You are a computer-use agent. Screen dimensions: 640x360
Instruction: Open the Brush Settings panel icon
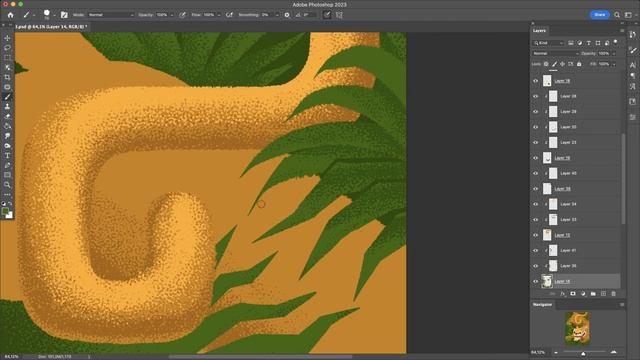pos(64,15)
